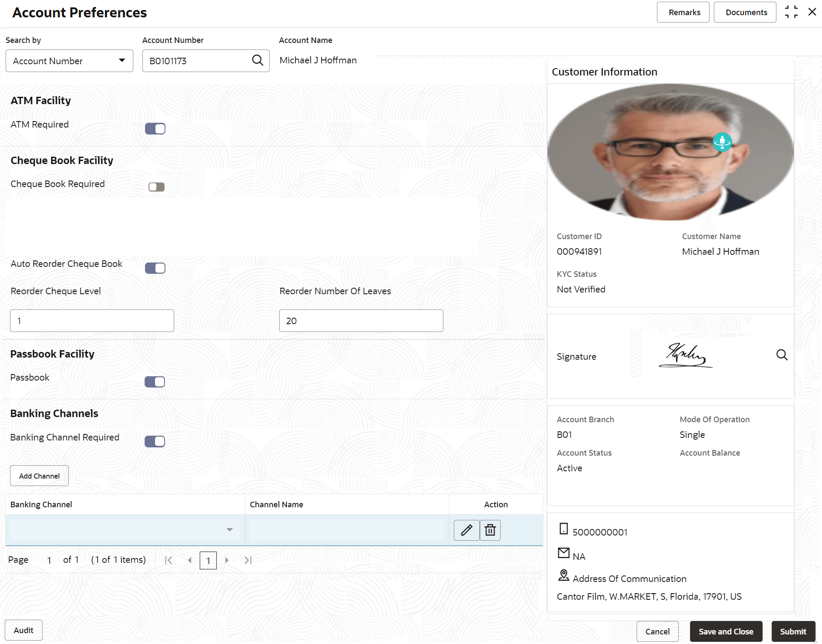Click the Customer ID value 000941891

pos(579,252)
